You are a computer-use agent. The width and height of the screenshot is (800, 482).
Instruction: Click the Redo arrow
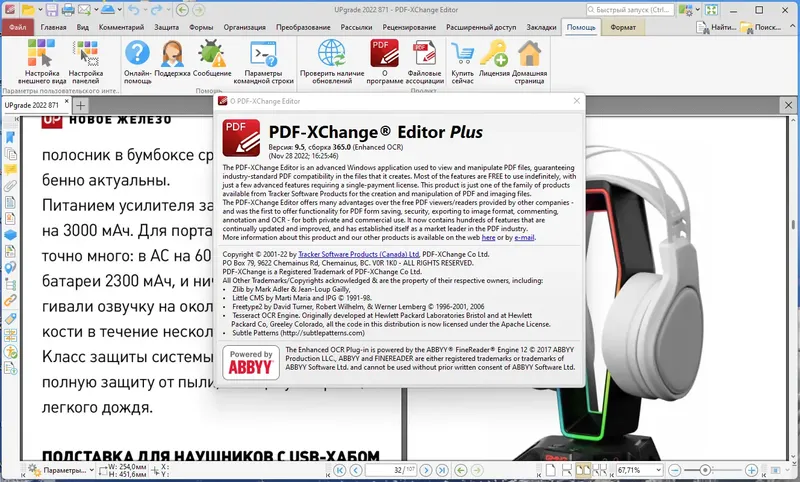pyautogui.click(x=156, y=10)
